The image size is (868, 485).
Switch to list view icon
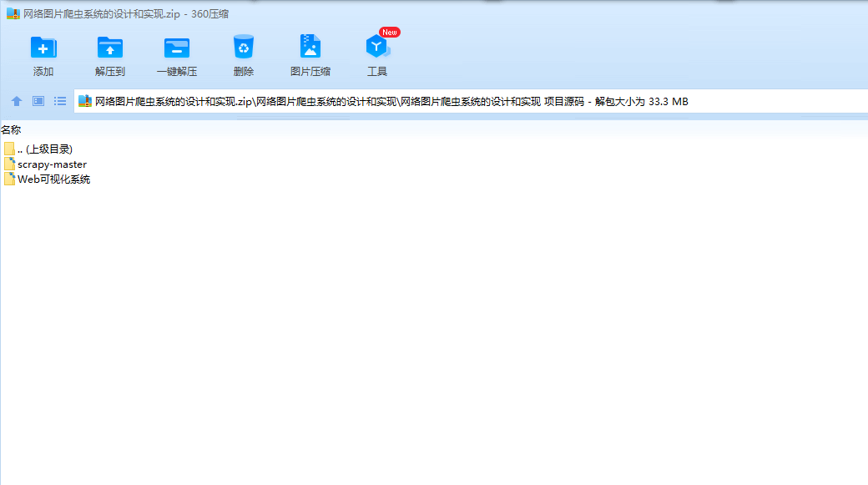pos(60,101)
